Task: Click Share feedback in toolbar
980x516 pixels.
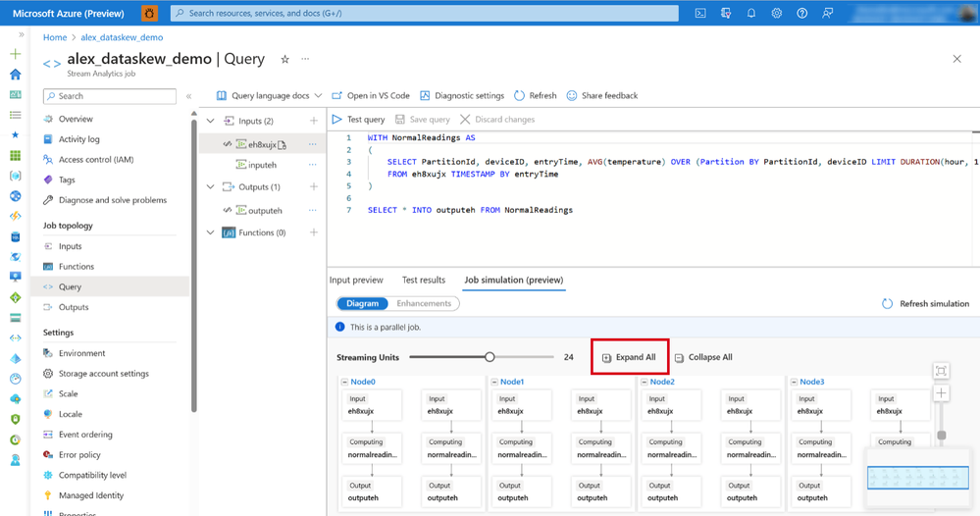Action: pyautogui.click(x=602, y=95)
